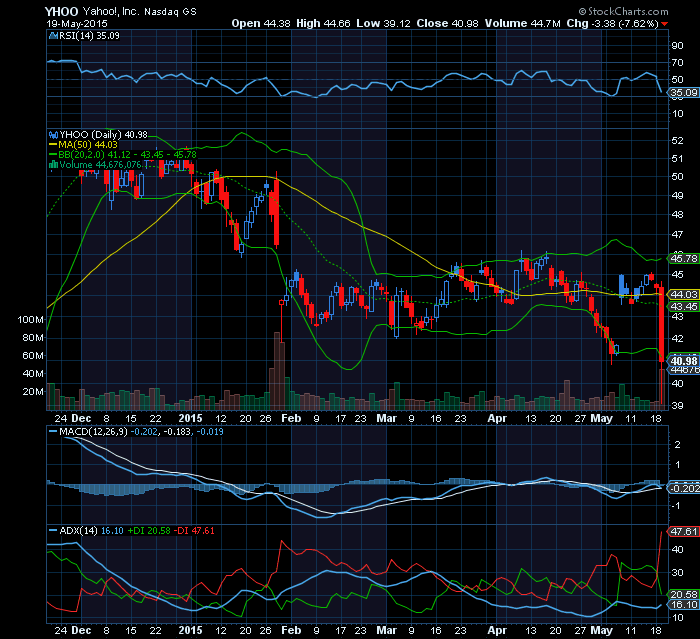Click the 44.03 moving average tag on the price axis
The image size is (700, 639).
click(683, 294)
